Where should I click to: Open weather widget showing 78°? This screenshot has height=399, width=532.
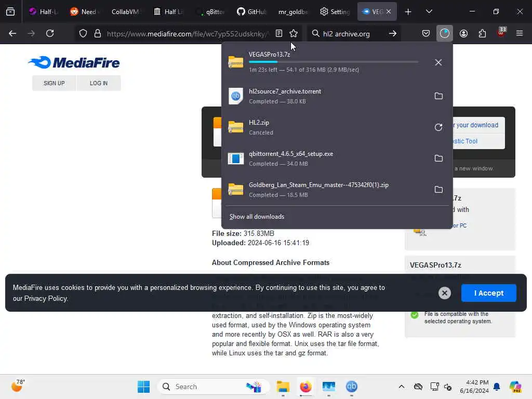(18, 386)
